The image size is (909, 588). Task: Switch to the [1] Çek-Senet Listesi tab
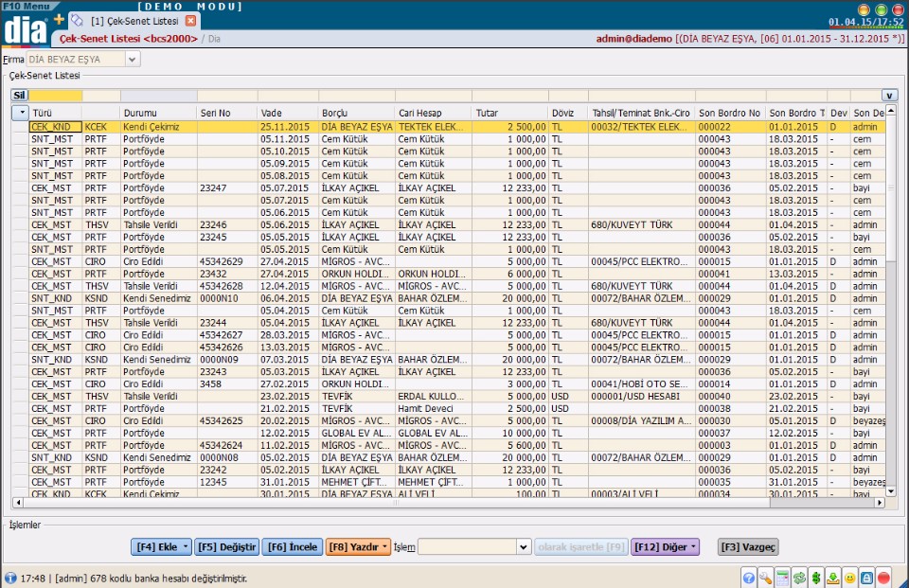[134, 21]
